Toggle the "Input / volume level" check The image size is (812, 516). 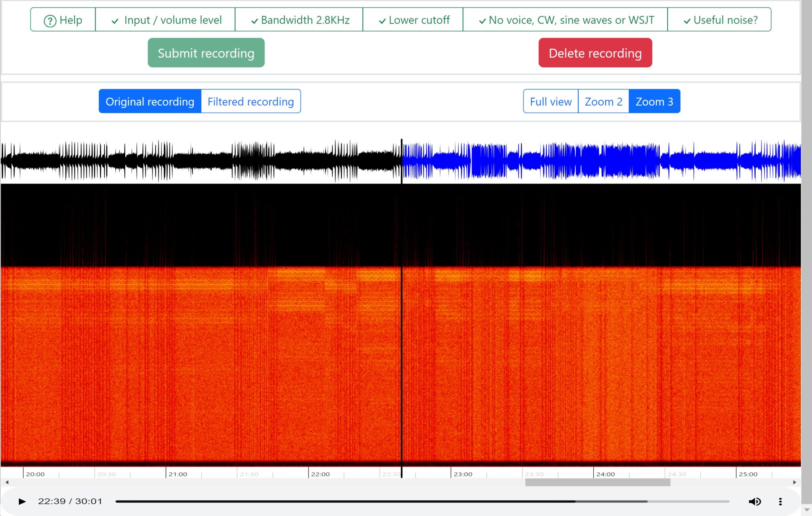point(115,20)
